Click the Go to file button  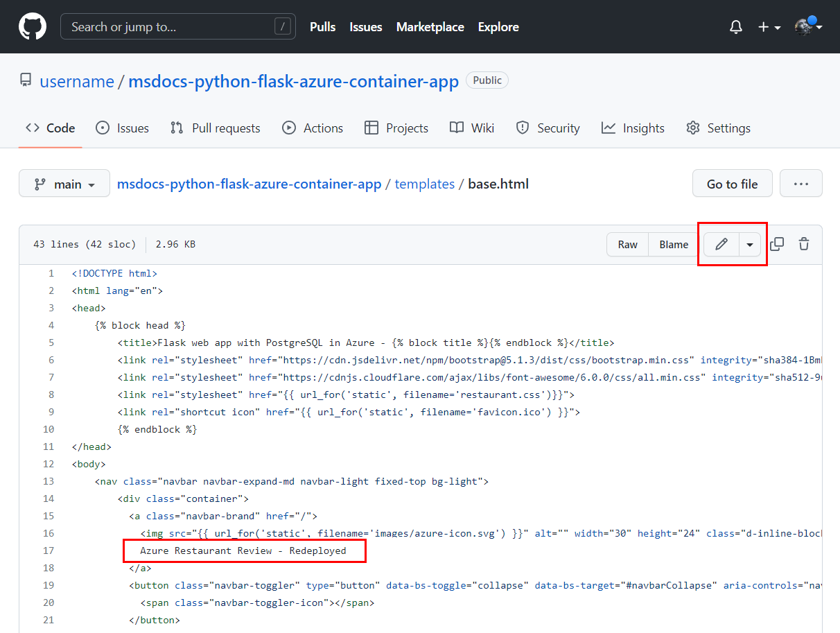tap(732, 183)
